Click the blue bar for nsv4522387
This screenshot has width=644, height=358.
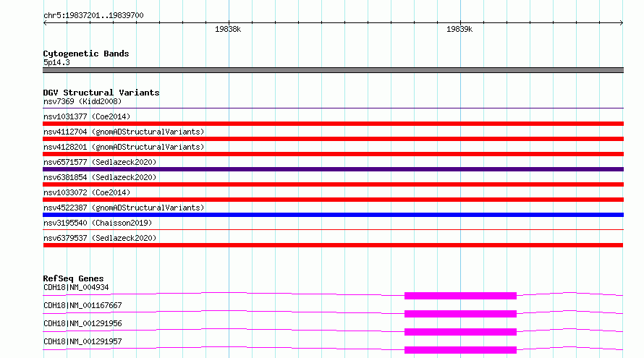(x=333, y=215)
